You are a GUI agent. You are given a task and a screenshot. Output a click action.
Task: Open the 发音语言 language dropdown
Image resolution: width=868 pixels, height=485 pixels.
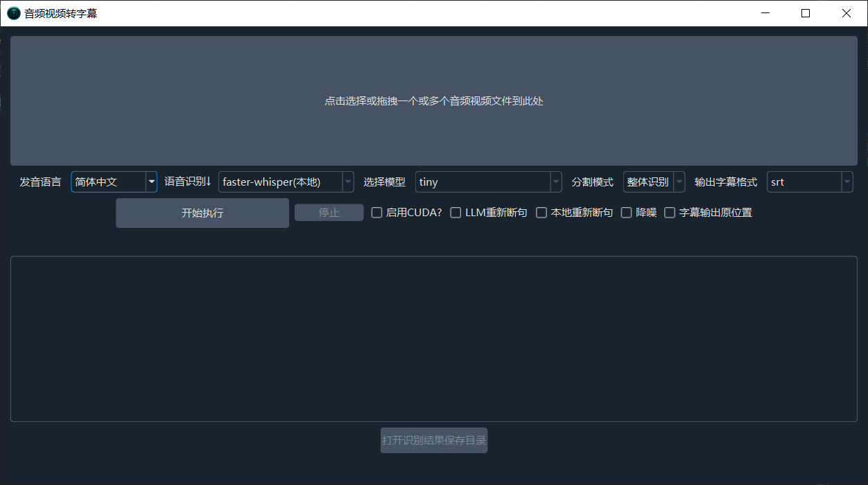151,182
